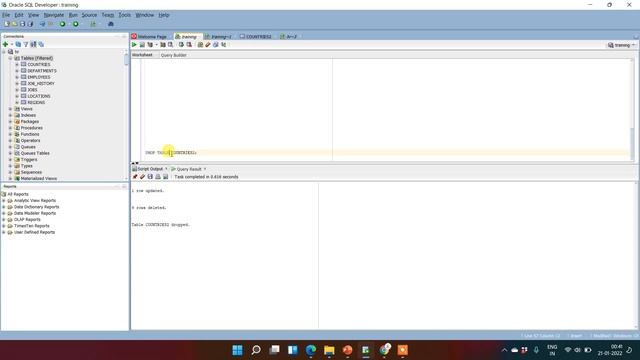Click the Run Script icon in worksheet toolbar

[142, 44]
